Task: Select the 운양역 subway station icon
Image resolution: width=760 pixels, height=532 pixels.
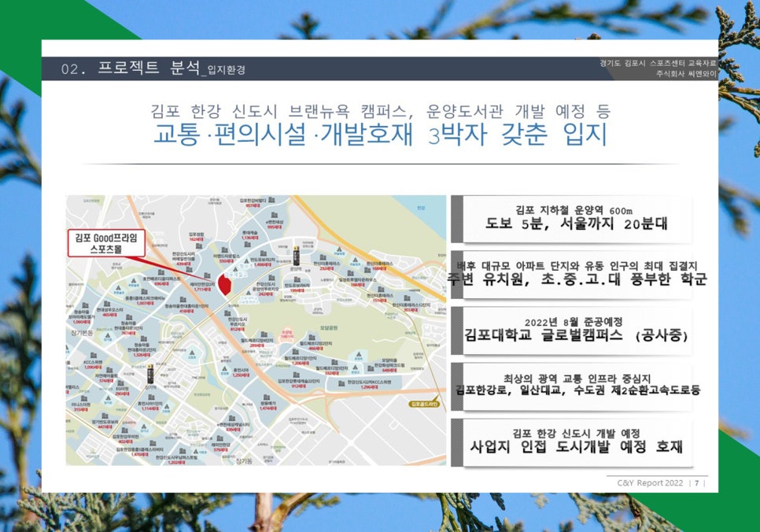Action: click(297, 254)
